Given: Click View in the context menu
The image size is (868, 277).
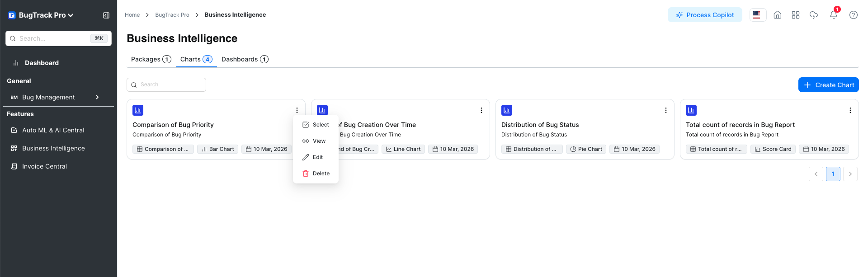Looking at the screenshot, I should point(316,141).
